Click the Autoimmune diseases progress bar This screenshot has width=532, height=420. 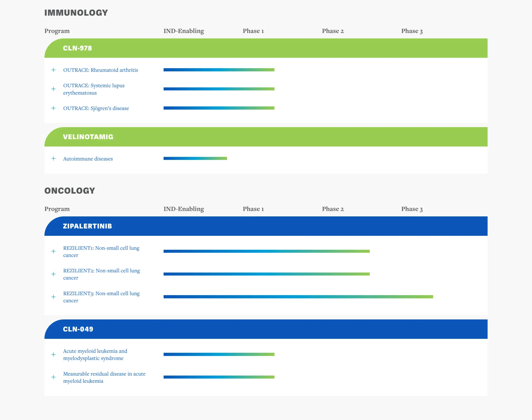(x=195, y=158)
